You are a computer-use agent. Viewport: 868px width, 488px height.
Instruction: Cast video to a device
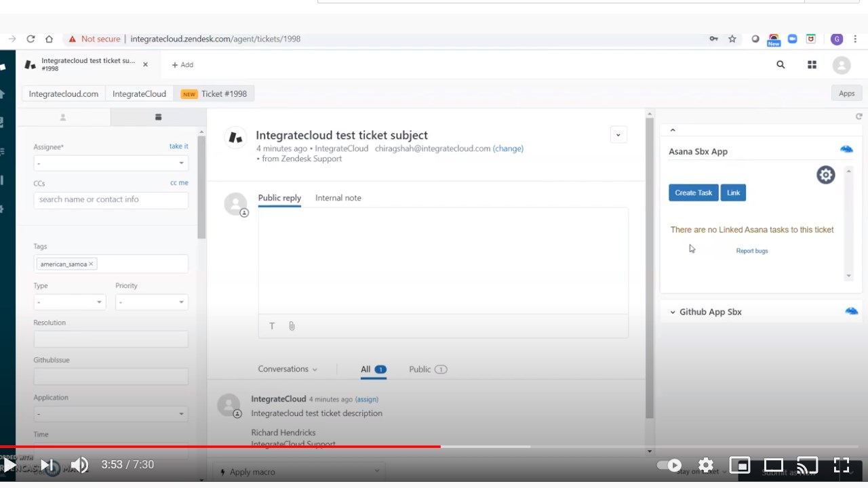(x=807, y=465)
